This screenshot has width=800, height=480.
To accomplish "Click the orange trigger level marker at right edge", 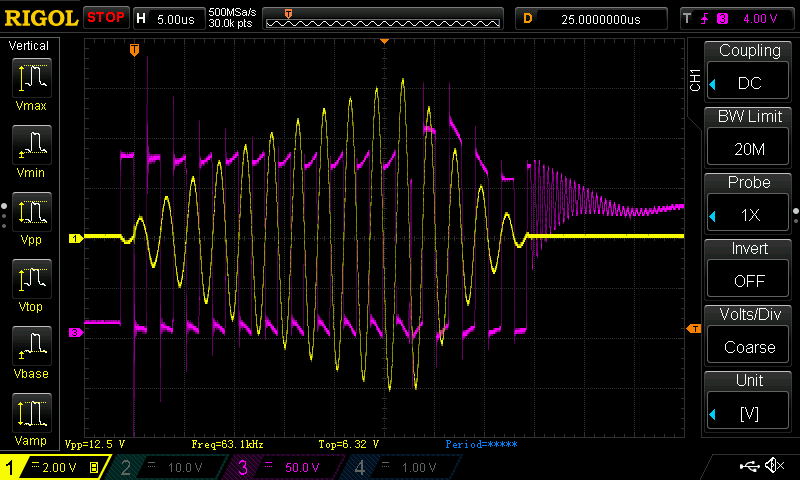I will click(x=692, y=328).
